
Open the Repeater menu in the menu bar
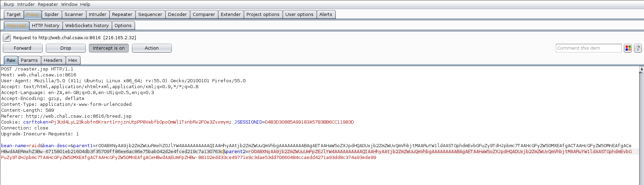point(48,4)
